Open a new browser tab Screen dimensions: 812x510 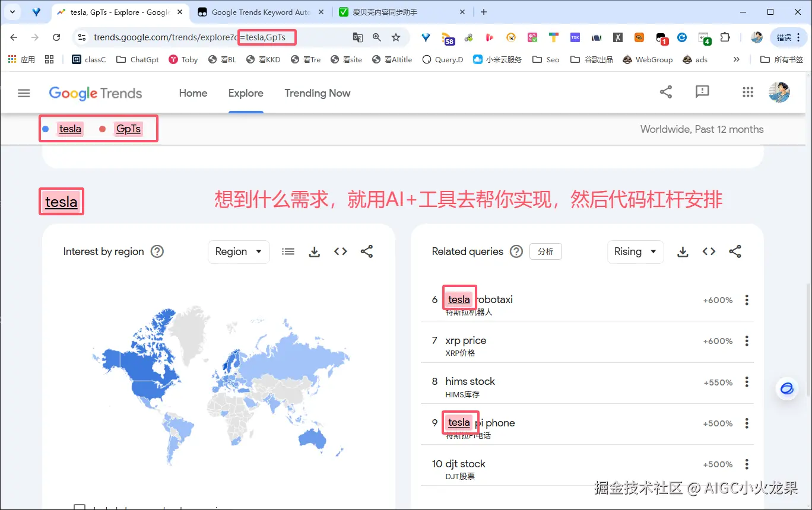[484, 12]
